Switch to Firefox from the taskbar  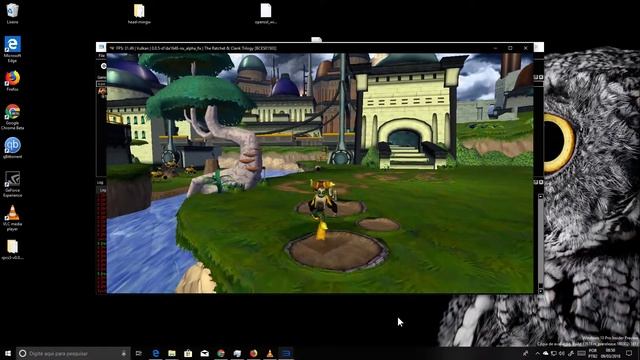pos(253,353)
